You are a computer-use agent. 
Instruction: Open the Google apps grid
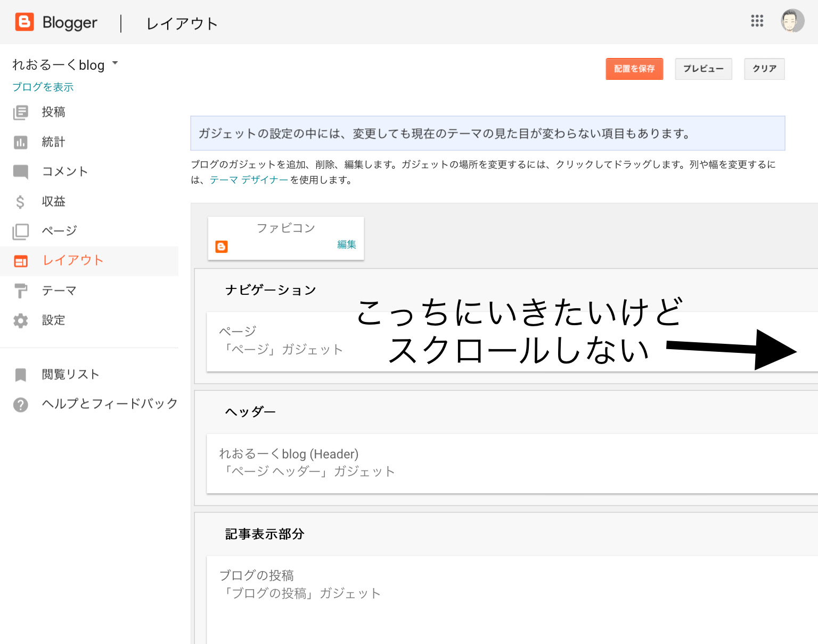click(x=757, y=21)
